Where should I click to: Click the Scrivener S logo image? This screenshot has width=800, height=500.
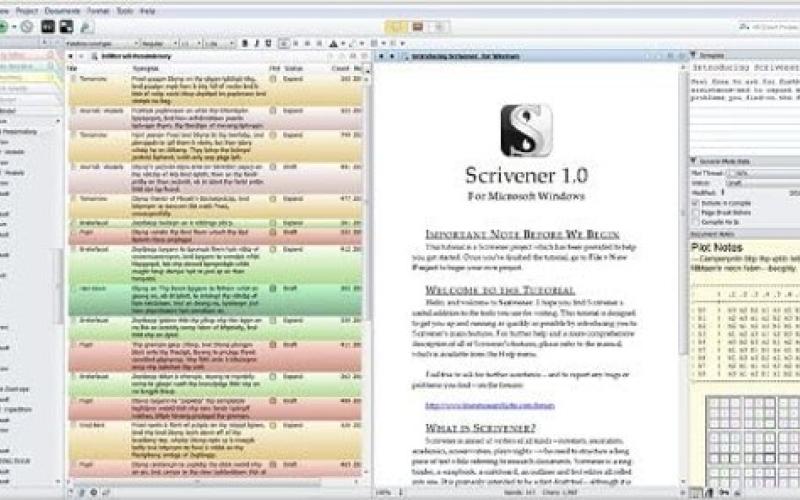[x=526, y=131]
